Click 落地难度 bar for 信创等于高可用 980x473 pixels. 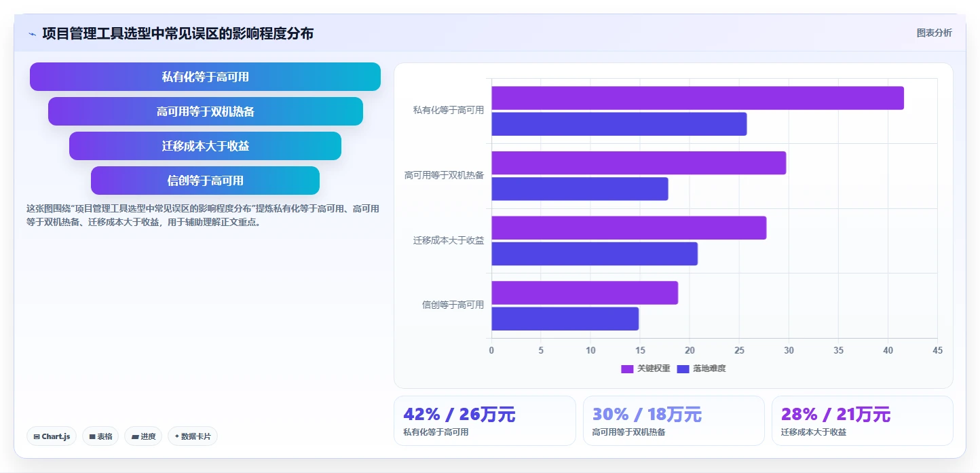pos(565,319)
